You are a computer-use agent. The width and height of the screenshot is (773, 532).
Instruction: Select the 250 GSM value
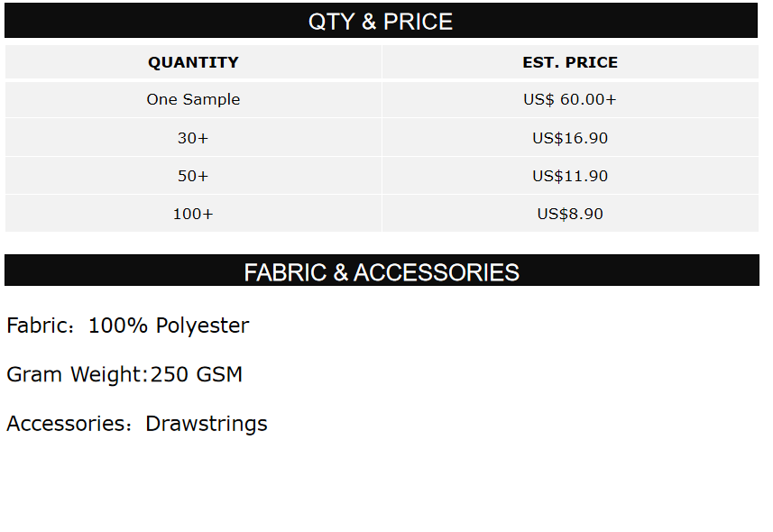[197, 374]
